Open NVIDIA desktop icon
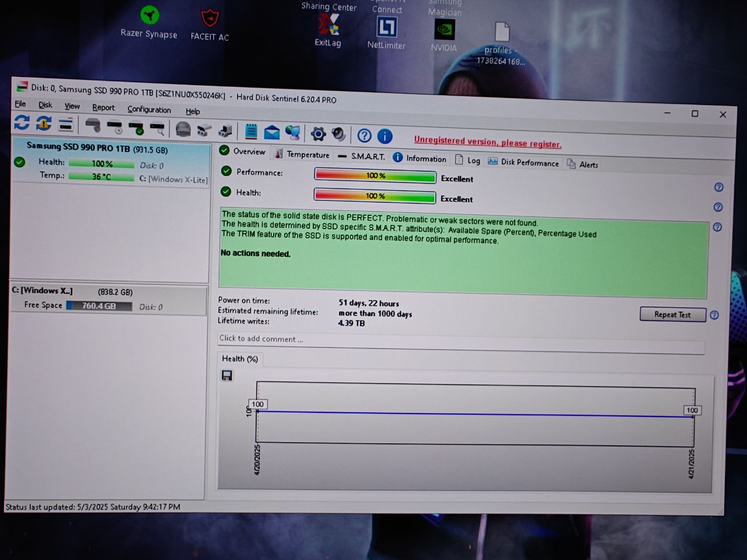The image size is (747, 560). (x=444, y=36)
